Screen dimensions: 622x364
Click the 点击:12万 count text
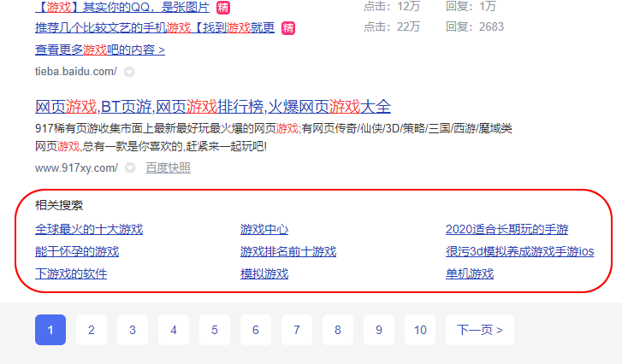tap(392, 6)
